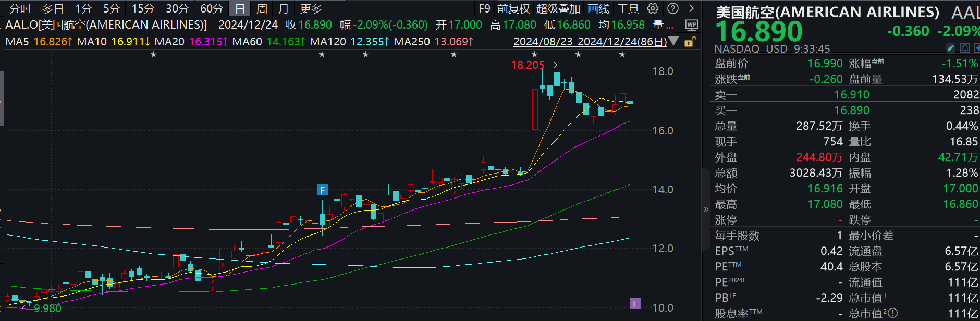Open 前复权 price adjustment option
This screenshot has width=980, height=321.
click(513, 9)
